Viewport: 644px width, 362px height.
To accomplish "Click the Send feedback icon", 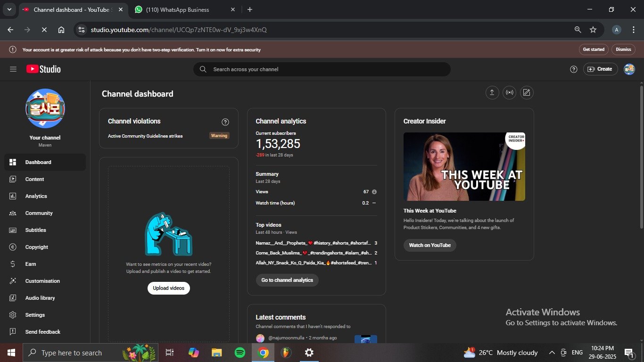I will click(13, 332).
